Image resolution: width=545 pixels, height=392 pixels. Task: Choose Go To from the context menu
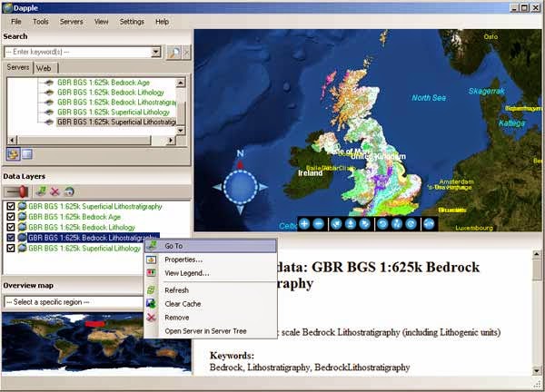(x=211, y=246)
